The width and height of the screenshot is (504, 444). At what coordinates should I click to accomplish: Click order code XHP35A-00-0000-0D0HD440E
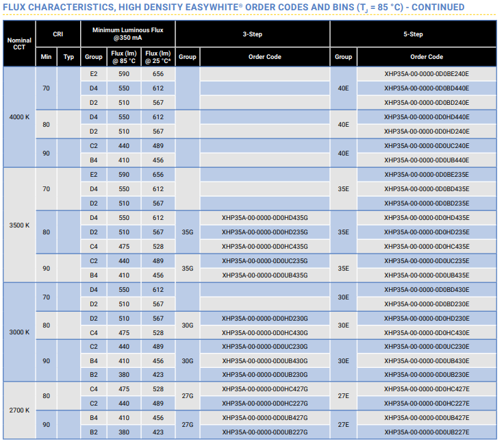click(x=427, y=117)
